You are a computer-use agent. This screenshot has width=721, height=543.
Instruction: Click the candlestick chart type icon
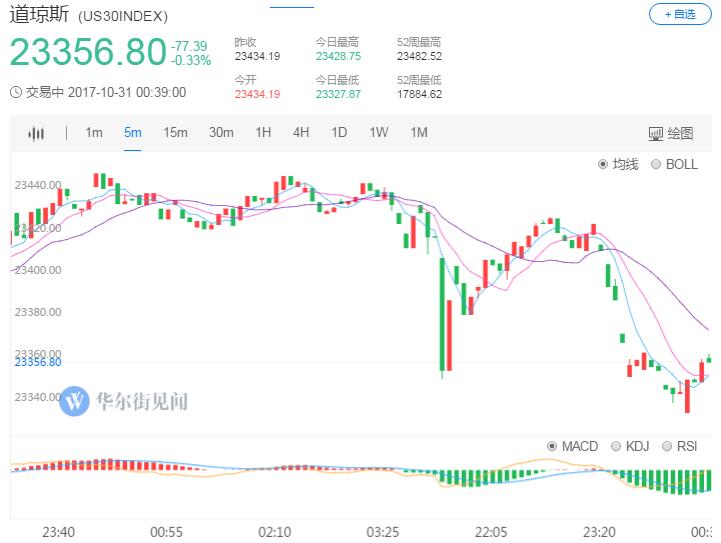pyautogui.click(x=36, y=133)
